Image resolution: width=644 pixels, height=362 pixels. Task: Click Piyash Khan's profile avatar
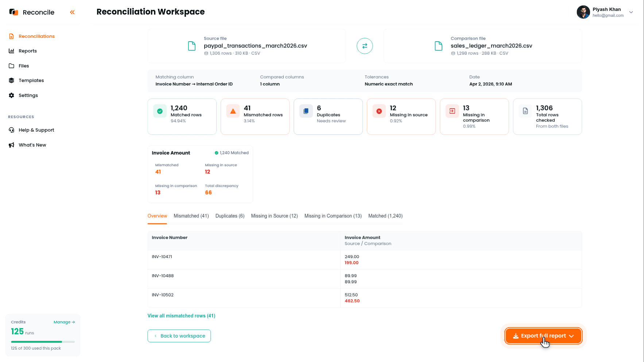[583, 12]
